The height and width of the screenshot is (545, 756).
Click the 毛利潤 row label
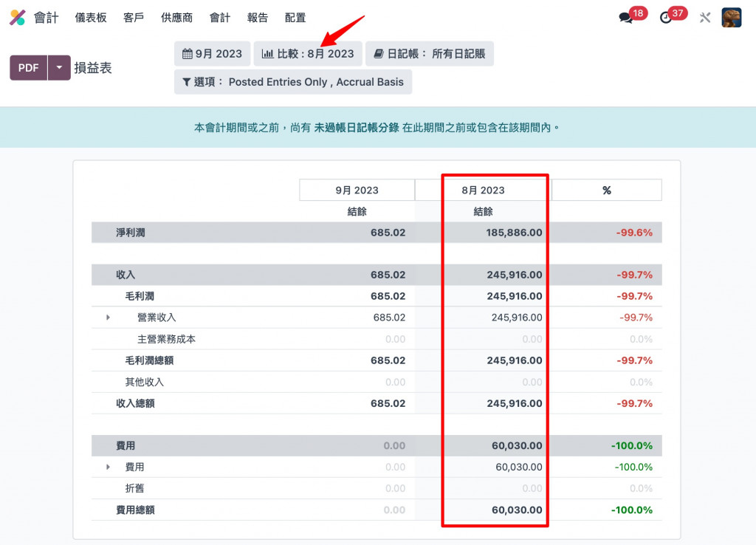[140, 296]
